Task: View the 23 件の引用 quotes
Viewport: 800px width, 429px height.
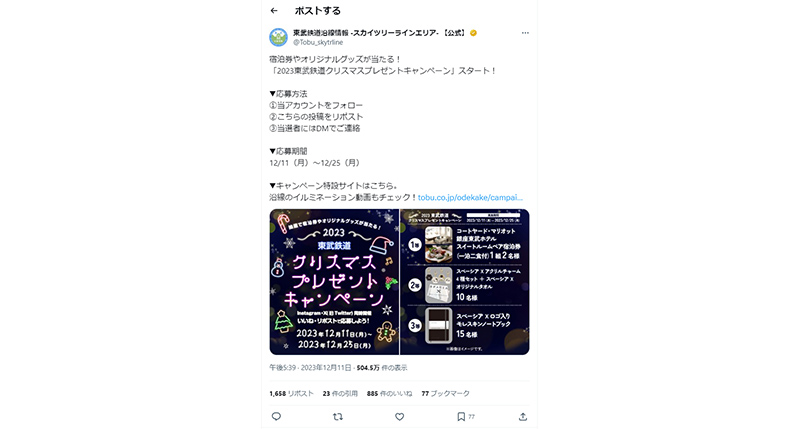Action: 340,394
